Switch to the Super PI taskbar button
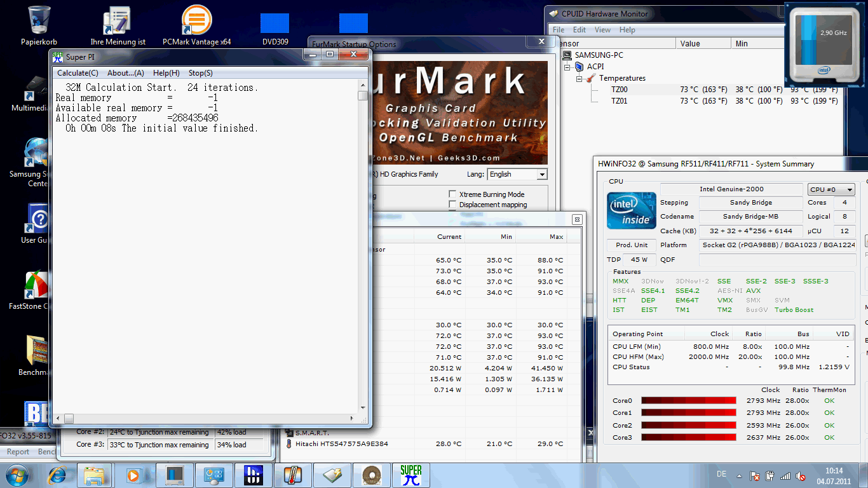 click(411, 475)
